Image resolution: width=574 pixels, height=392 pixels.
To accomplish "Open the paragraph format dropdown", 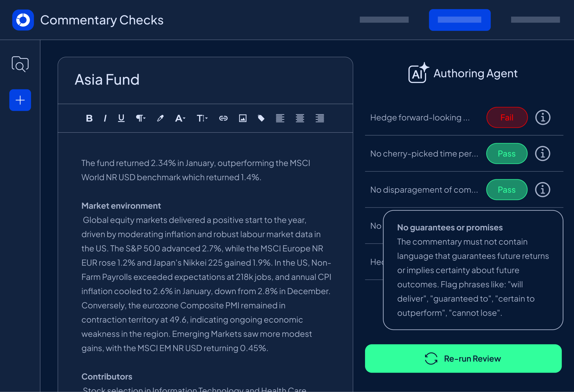I will 141,118.
